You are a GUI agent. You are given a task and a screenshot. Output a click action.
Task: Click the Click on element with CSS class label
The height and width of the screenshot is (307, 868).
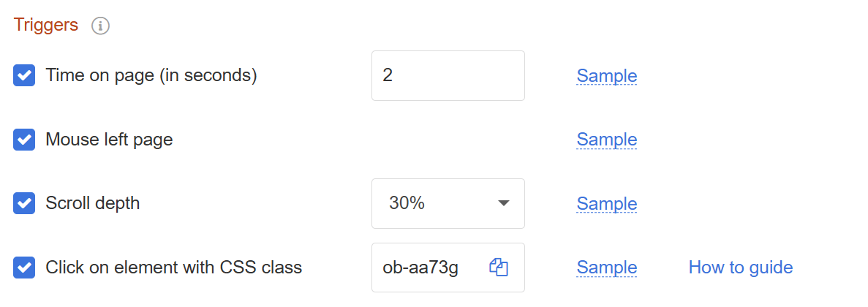(173, 268)
